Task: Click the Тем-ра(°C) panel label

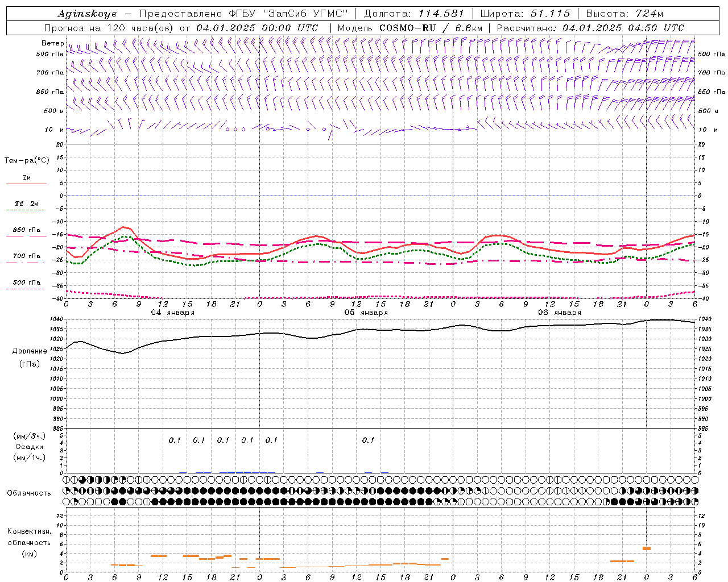Action: point(27,161)
